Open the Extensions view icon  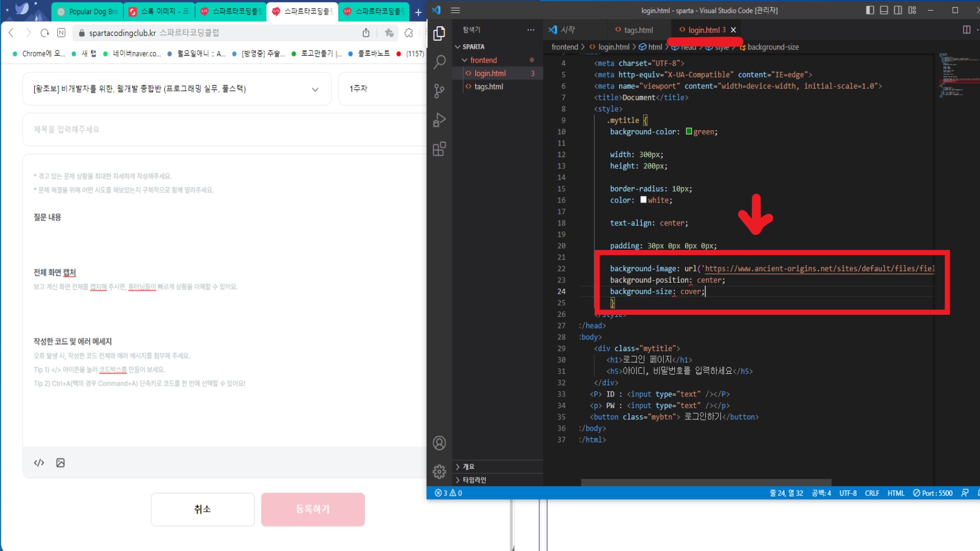[439, 149]
